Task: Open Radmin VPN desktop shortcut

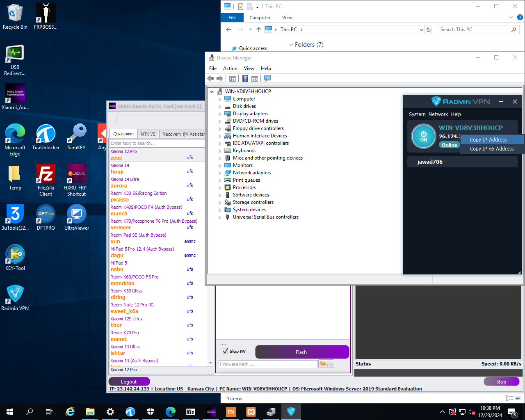Action: click(x=15, y=298)
